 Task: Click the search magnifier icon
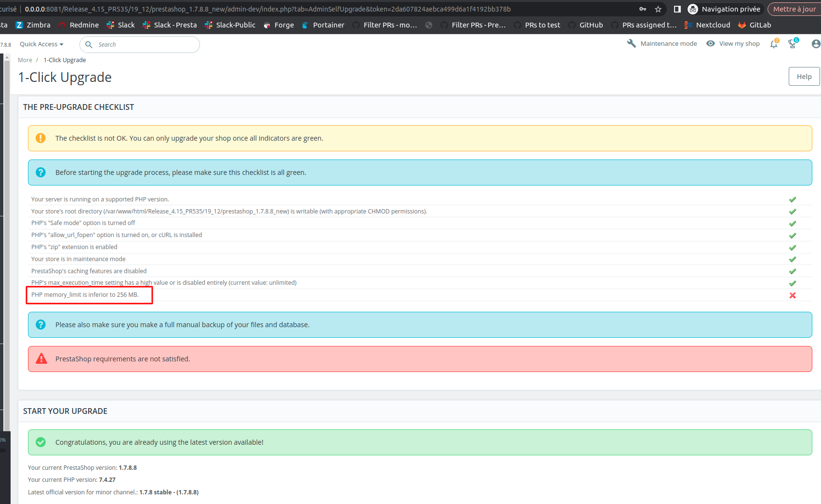pyautogui.click(x=89, y=44)
